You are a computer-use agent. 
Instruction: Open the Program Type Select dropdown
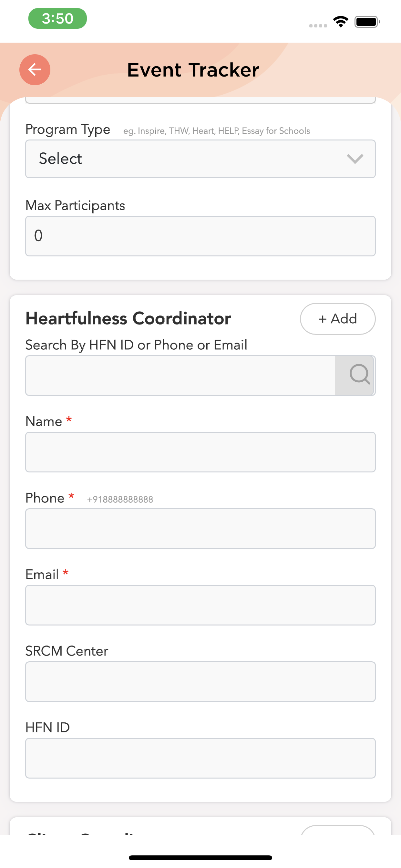click(189, 159)
